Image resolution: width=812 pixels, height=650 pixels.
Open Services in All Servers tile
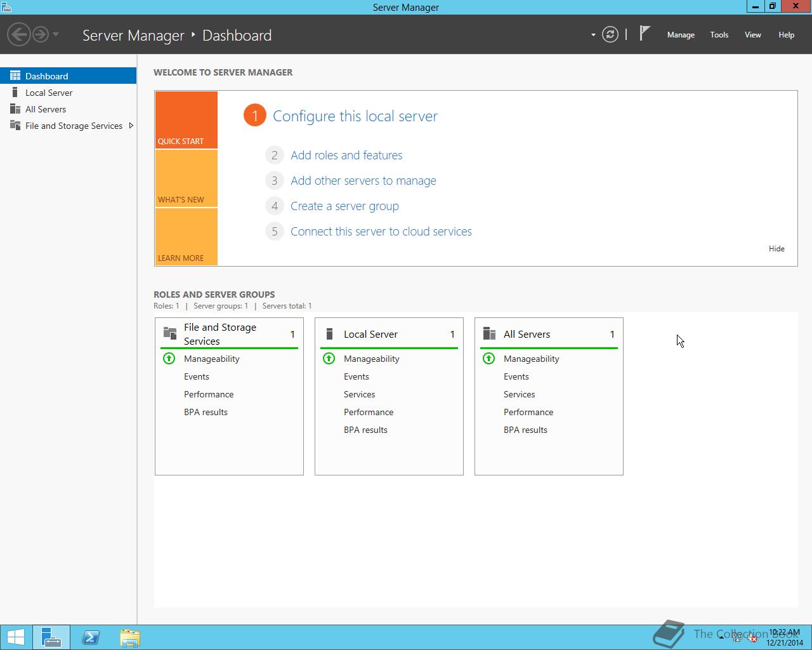tap(520, 394)
